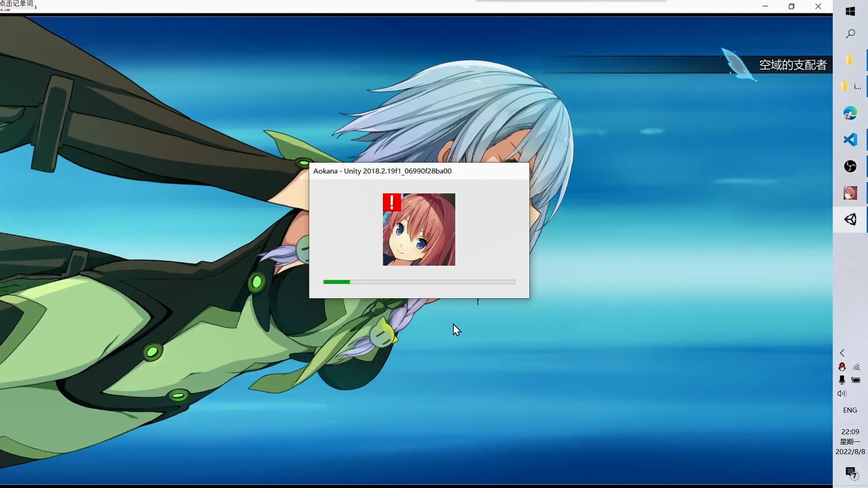The width and height of the screenshot is (868, 488).
Task: Expand hidden system tray icons chevron
Action: 842,353
